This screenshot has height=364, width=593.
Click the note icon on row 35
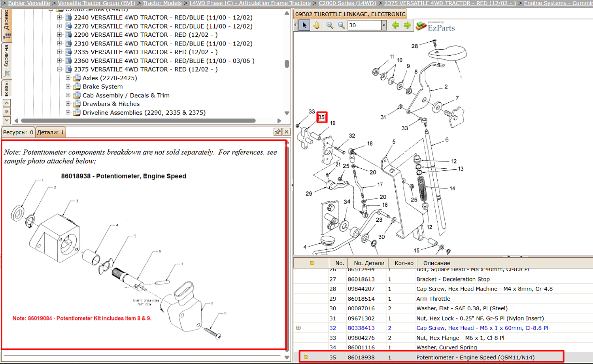[306, 357]
